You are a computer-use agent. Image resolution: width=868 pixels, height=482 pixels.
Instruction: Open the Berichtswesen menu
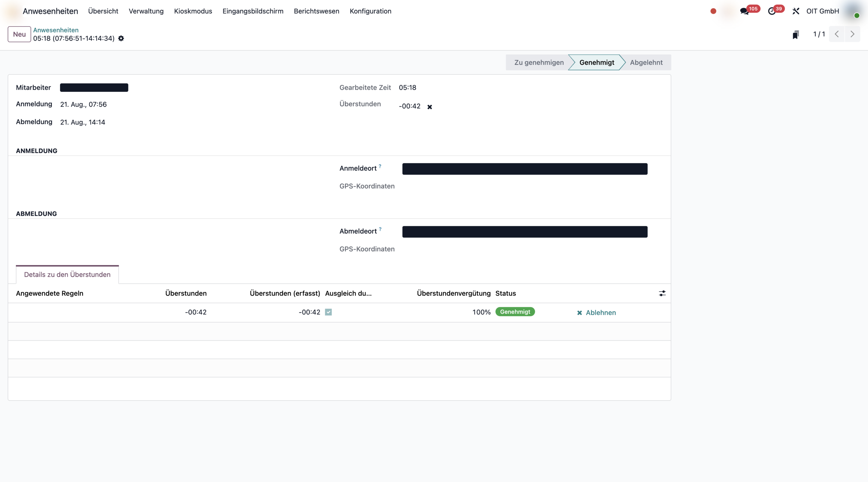click(316, 11)
